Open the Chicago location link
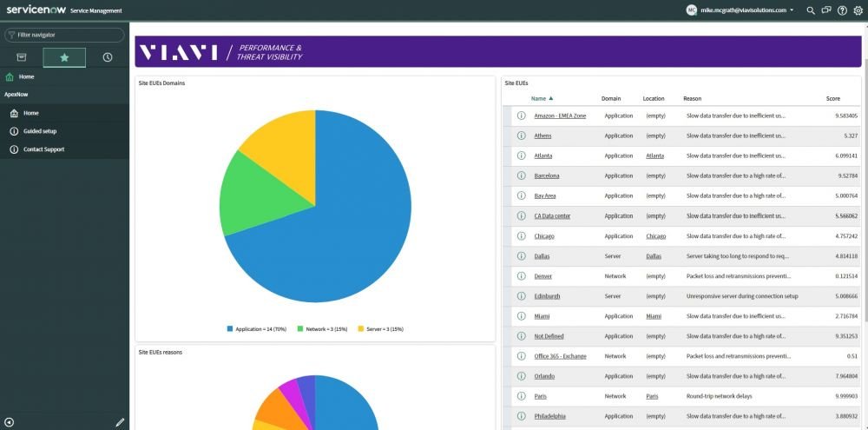The width and height of the screenshot is (868, 430). click(x=655, y=236)
